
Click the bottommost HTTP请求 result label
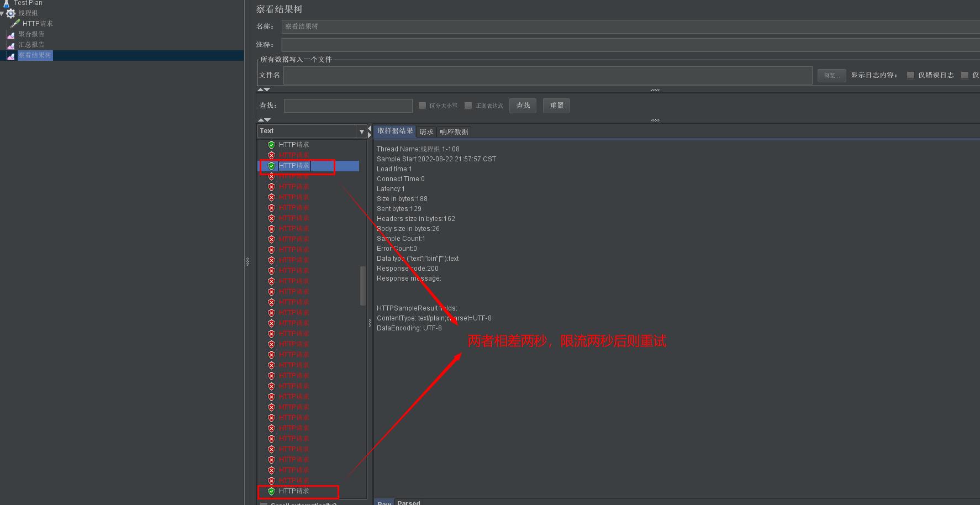[x=294, y=491]
